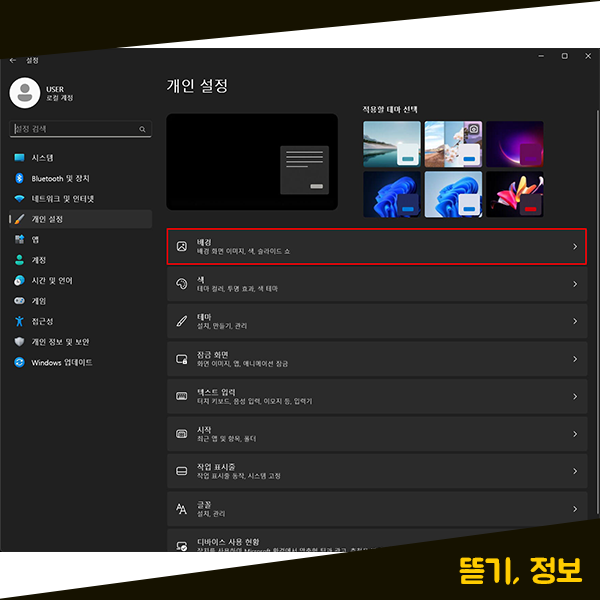Click the 앱 apps icon
600x600 pixels.
tap(19, 240)
